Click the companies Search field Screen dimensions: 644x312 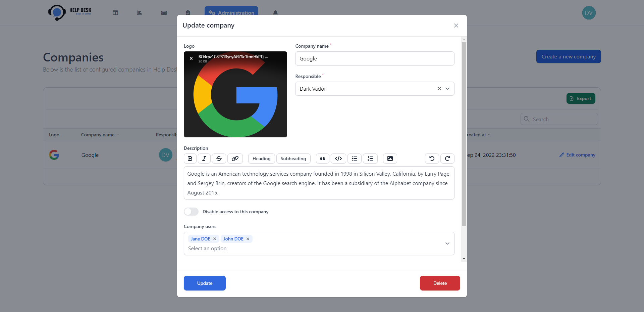click(x=559, y=119)
